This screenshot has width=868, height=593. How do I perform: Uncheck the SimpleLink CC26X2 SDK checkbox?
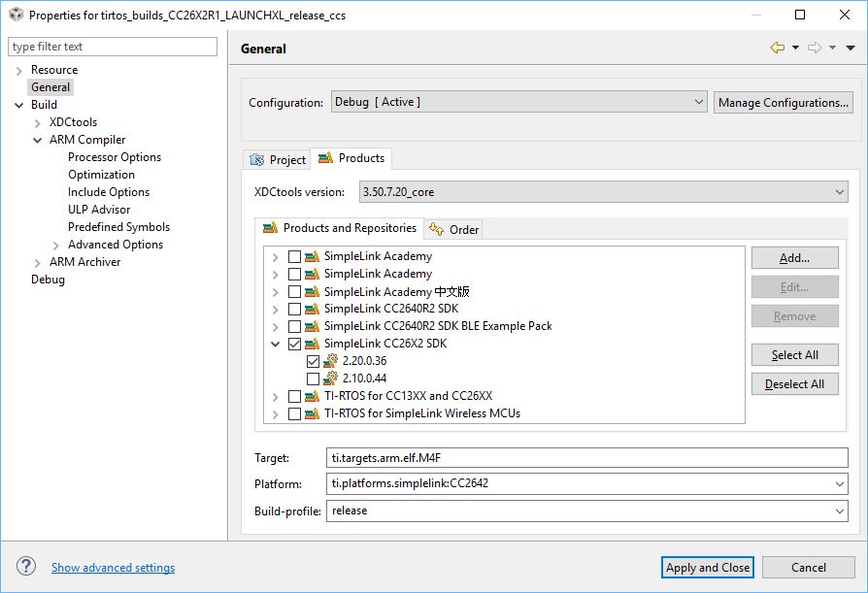point(294,344)
